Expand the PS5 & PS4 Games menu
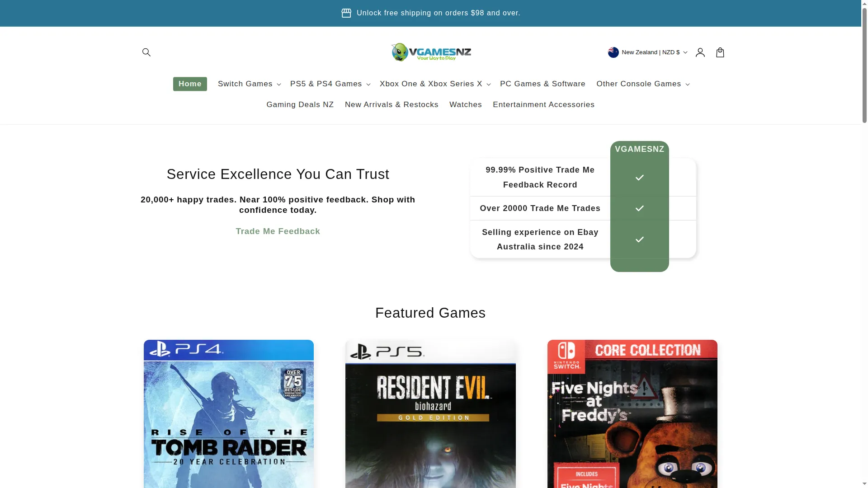 tap(330, 84)
